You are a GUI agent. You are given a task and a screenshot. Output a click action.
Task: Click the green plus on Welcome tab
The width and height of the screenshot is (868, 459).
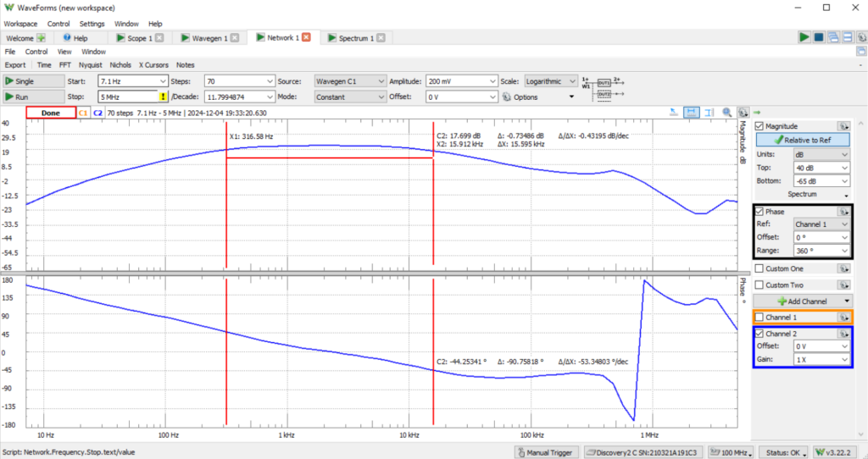click(x=41, y=38)
